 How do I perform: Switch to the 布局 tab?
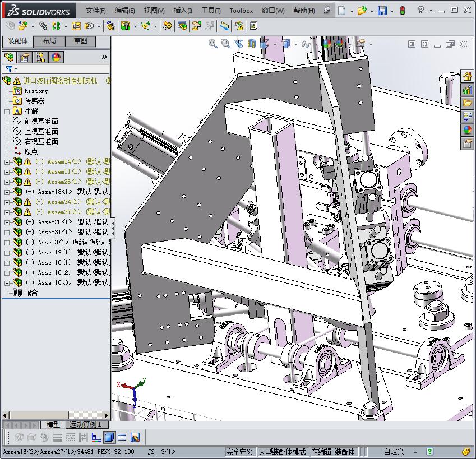[49, 41]
